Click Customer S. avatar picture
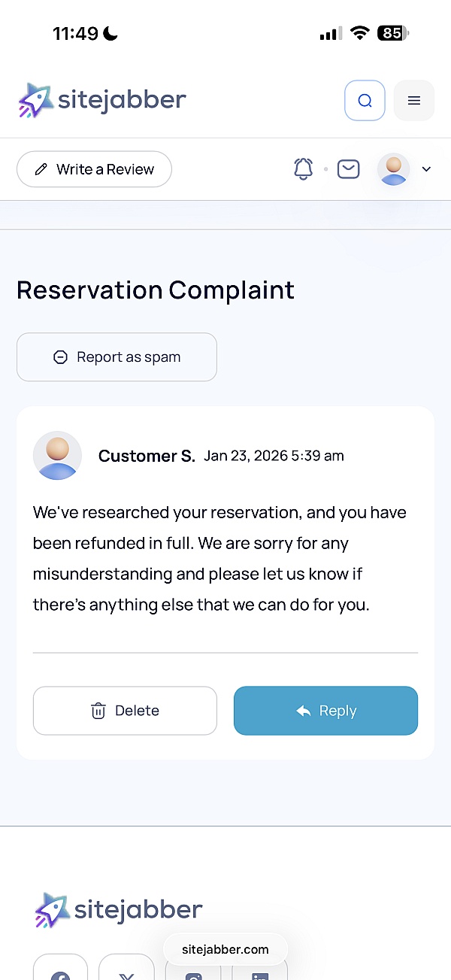The image size is (451, 980). [58, 456]
